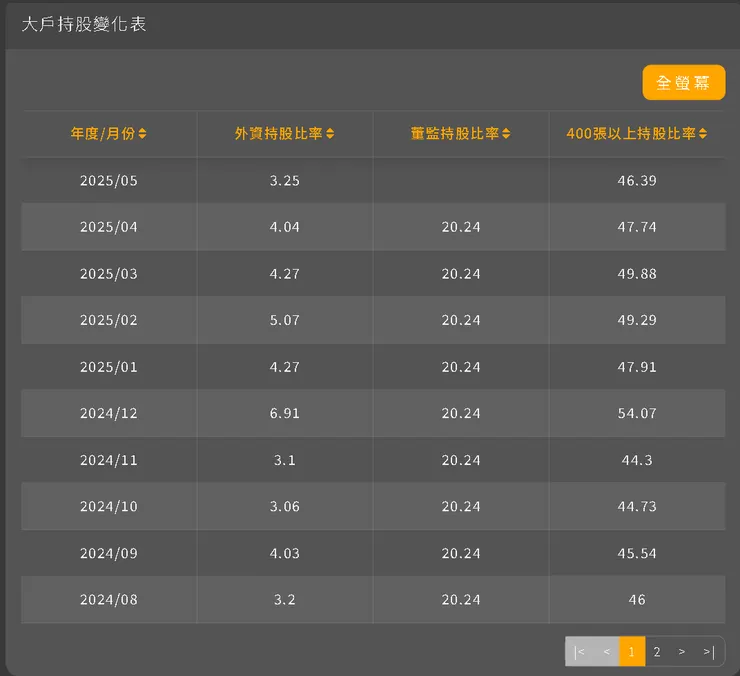Viewport: 740px width, 676px height.
Task: Click the 49.88 holding ratio value
Action: click(637, 274)
